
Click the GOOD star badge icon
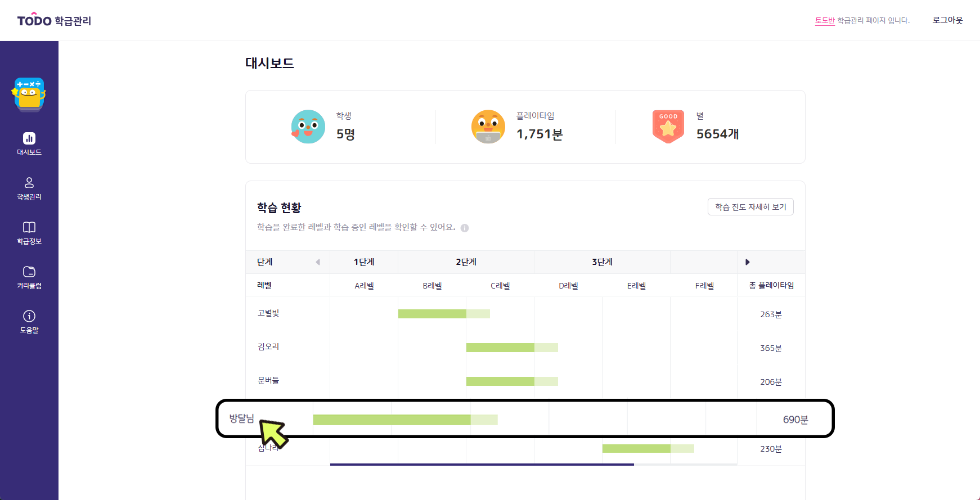click(x=668, y=127)
